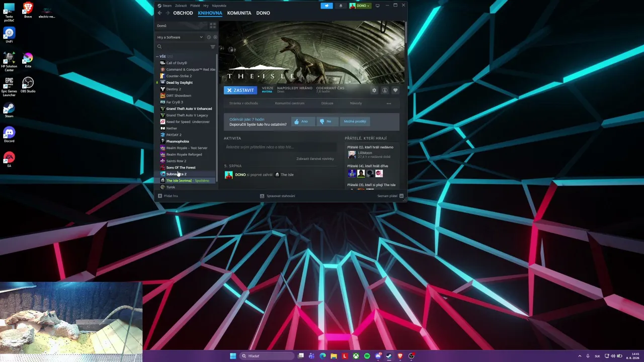The width and height of the screenshot is (644, 362).
Task: Open the Nápověda menu
Action: [219, 6]
